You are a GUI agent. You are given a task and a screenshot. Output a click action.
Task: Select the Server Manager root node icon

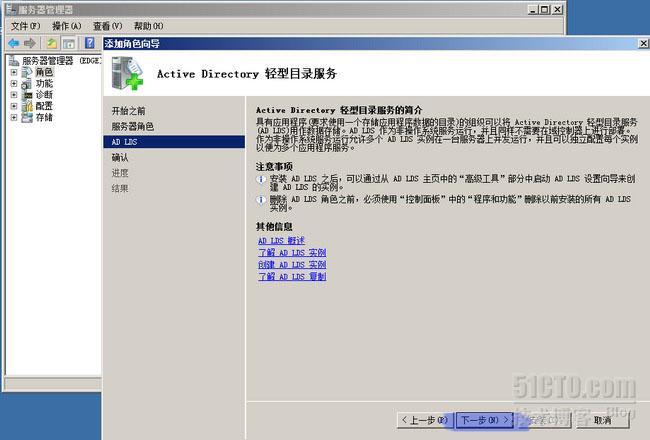pyautogui.click(x=14, y=61)
